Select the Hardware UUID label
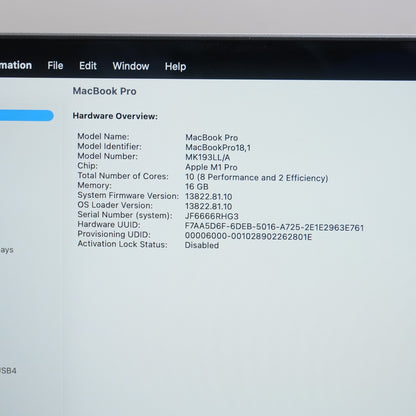 [x=109, y=224]
